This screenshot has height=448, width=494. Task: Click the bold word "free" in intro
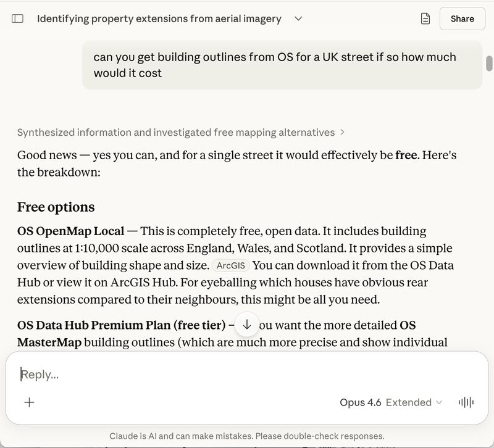pyautogui.click(x=406, y=155)
